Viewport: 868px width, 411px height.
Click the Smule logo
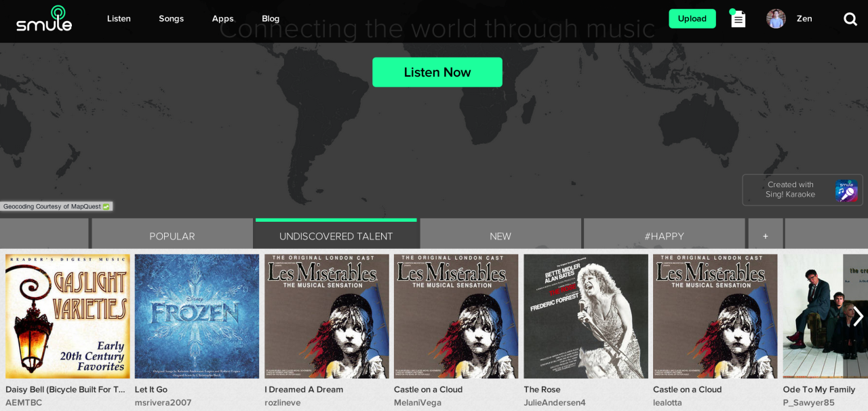point(44,18)
